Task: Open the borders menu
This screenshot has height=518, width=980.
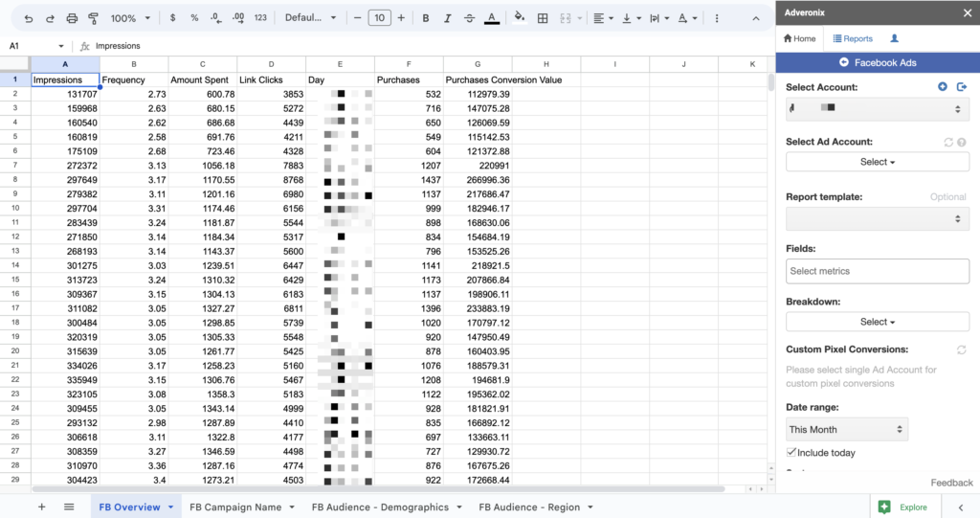Action: pos(543,18)
